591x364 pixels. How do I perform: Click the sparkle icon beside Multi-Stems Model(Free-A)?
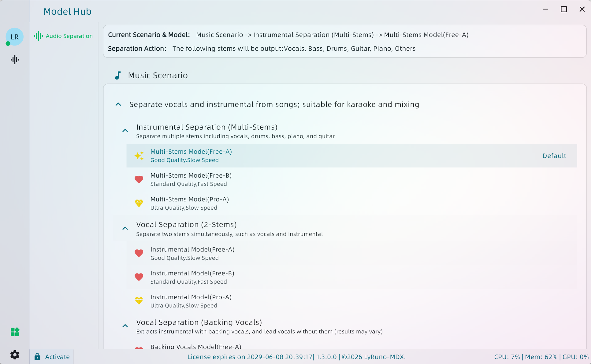(139, 156)
